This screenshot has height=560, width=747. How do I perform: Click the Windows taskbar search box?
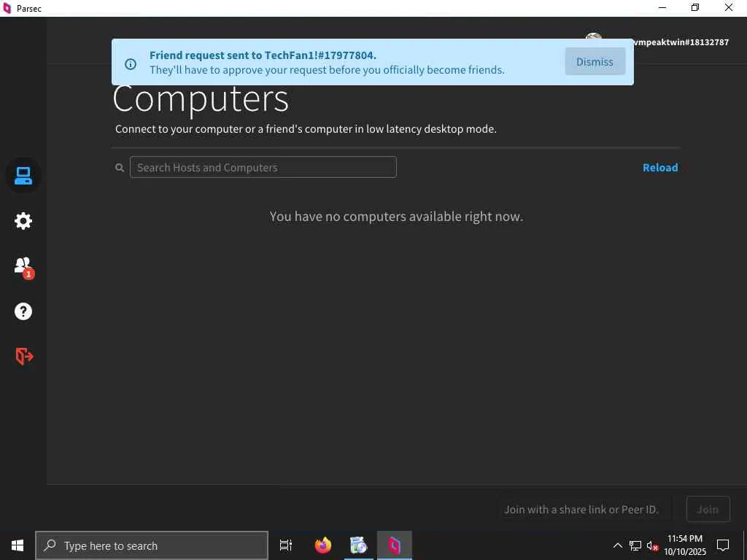click(x=152, y=545)
